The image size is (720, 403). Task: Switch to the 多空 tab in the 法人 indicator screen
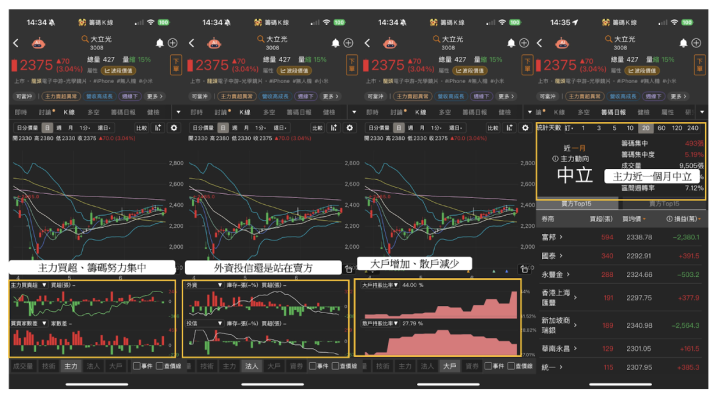(x=269, y=112)
